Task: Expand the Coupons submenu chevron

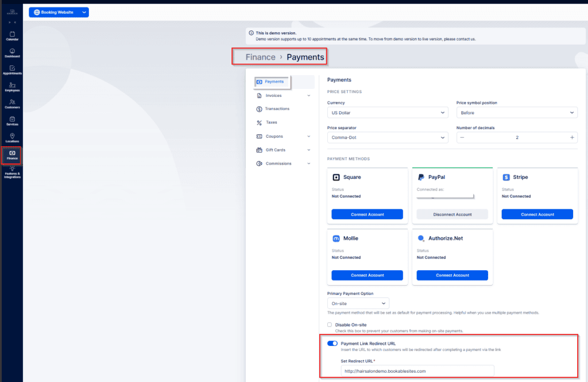Action: (308, 137)
